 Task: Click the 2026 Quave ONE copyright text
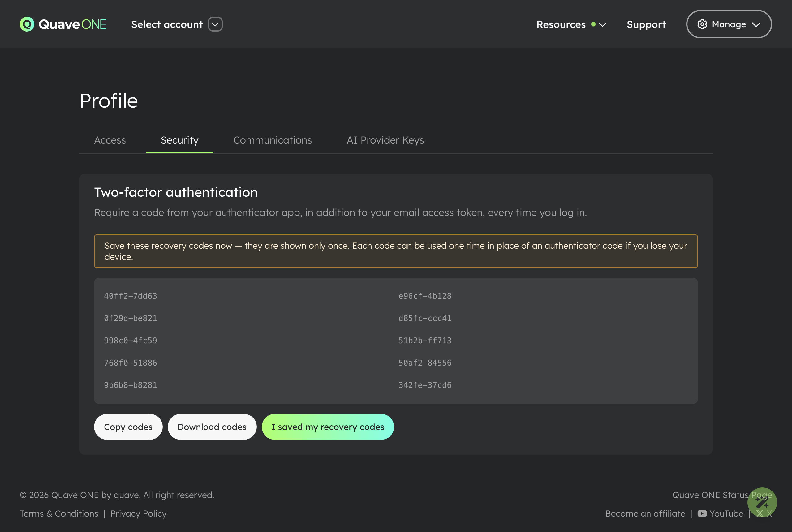[117, 495]
